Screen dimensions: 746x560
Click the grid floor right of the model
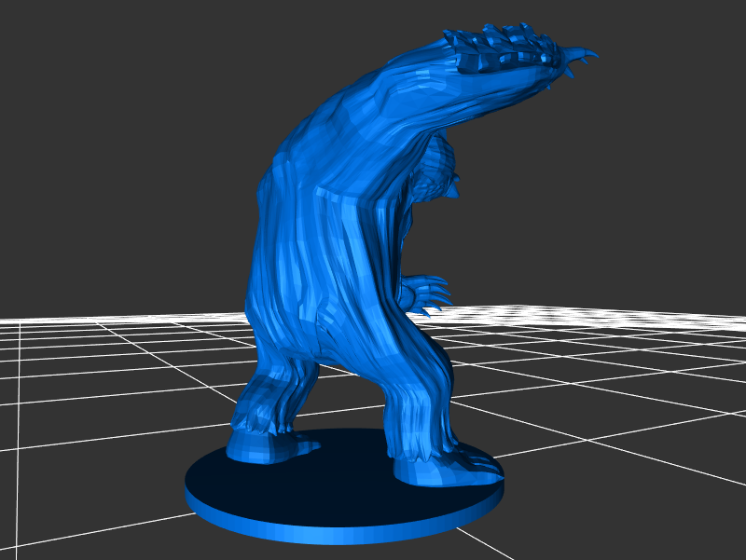(606, 391)
